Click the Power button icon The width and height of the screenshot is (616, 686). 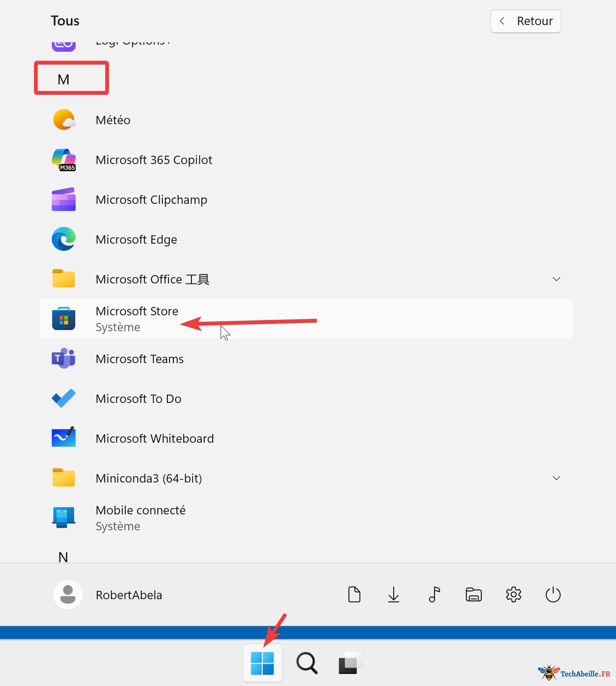tap(553, 594)
